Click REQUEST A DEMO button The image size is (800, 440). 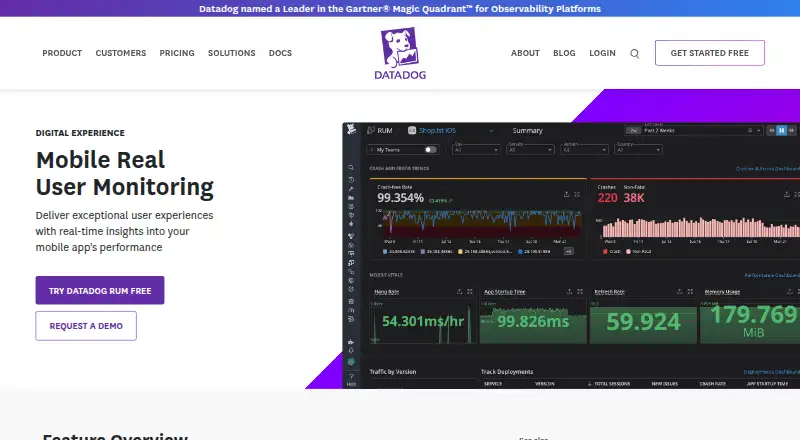(86, 326)
